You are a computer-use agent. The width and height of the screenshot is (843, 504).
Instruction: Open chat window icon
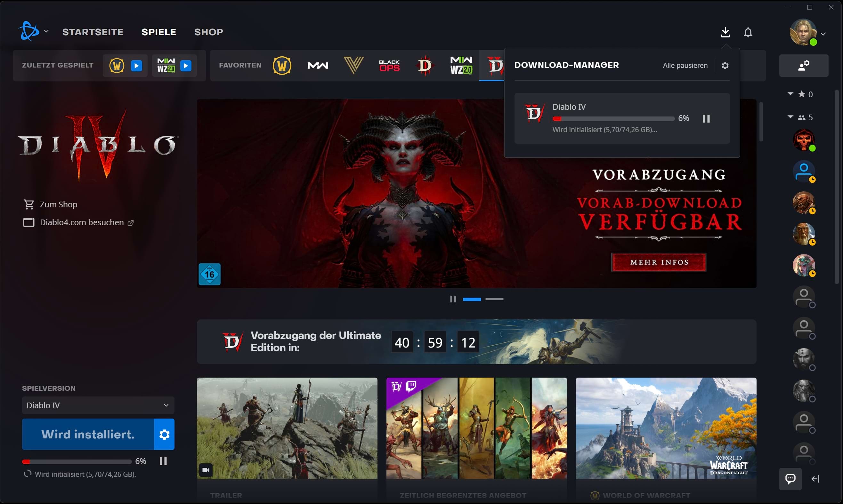[790, 479]
